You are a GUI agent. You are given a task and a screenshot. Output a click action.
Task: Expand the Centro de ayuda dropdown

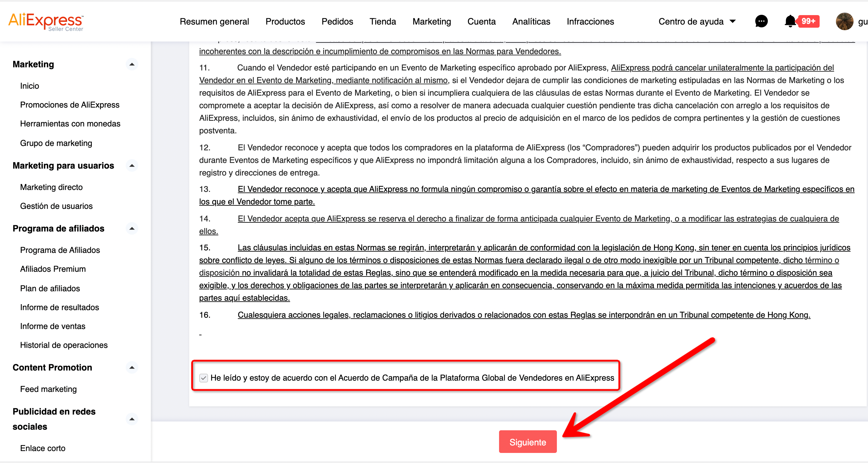coord(696,22)
